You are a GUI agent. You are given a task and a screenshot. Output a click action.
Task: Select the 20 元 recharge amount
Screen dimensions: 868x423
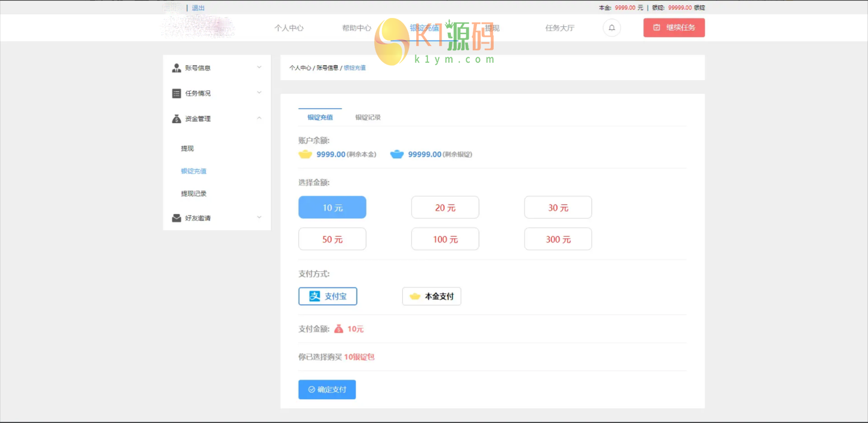click(445, 207)
